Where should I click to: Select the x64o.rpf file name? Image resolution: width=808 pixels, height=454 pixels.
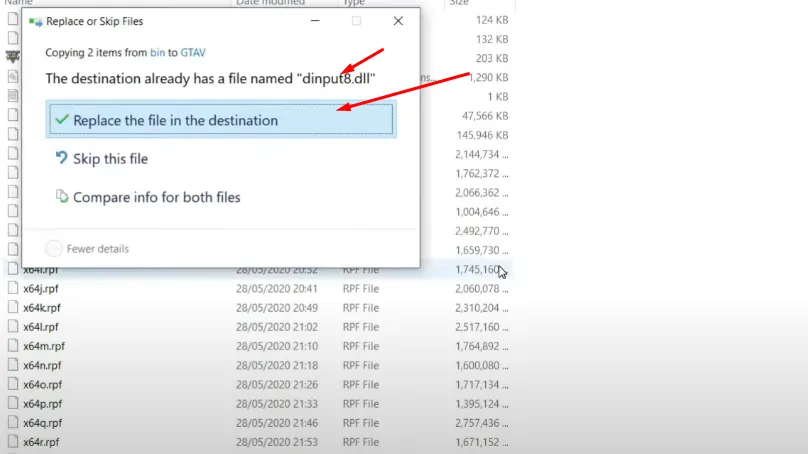pyautogui.click(x=42, y=384)
